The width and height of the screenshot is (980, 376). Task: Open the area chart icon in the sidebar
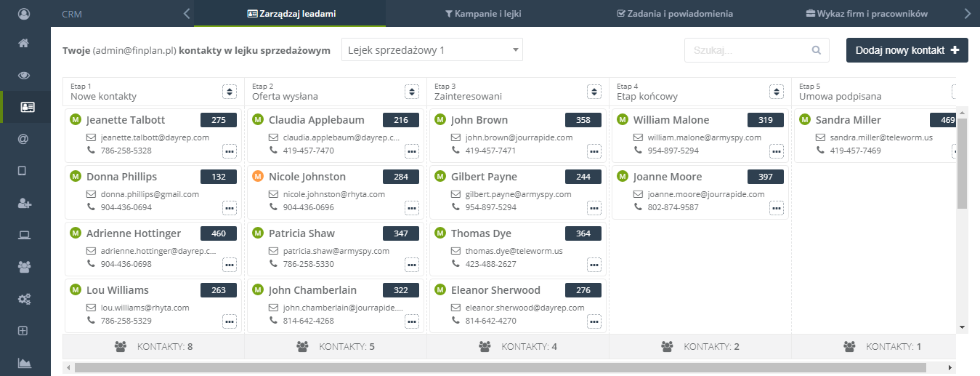[x=24, y=363]
